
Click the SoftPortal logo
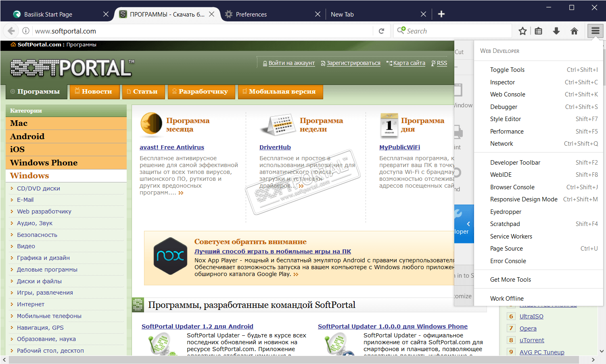[72, 68]
